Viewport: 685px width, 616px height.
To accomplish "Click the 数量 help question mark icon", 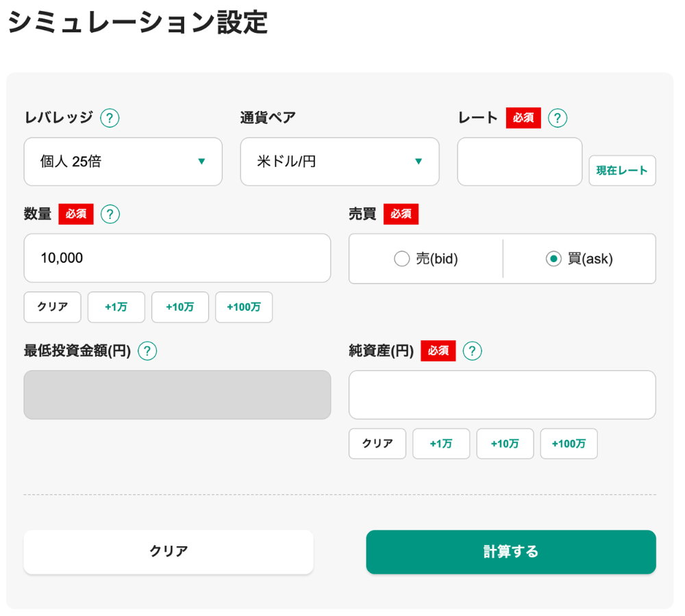I will pyautogui.click(x=110, y=214).
